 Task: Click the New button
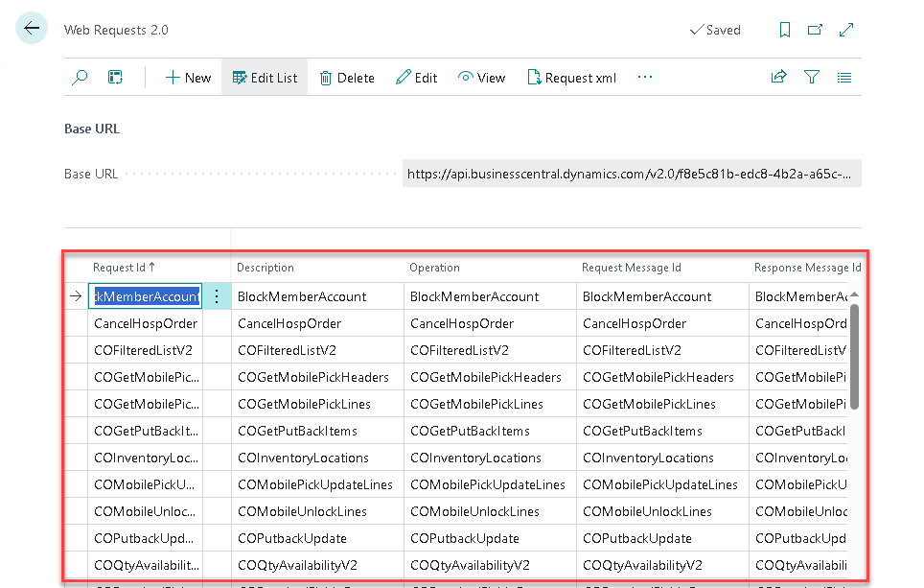pyautogui.click(x=188, y=78)
